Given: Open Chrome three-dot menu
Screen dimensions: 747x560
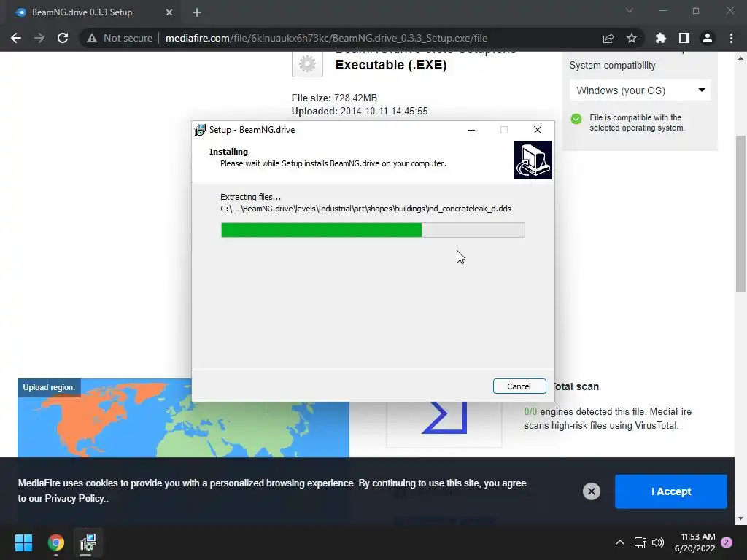Looking at the screenshot, I should [x=731, y=38].
